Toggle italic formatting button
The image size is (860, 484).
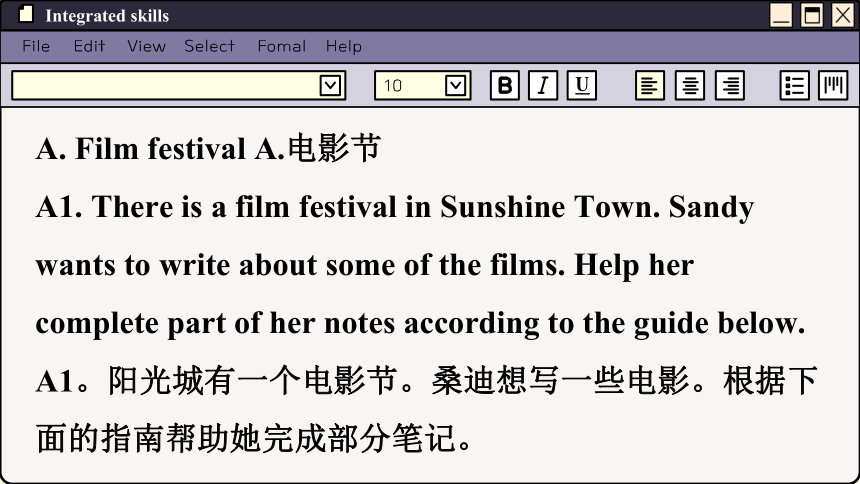(543, 86)
